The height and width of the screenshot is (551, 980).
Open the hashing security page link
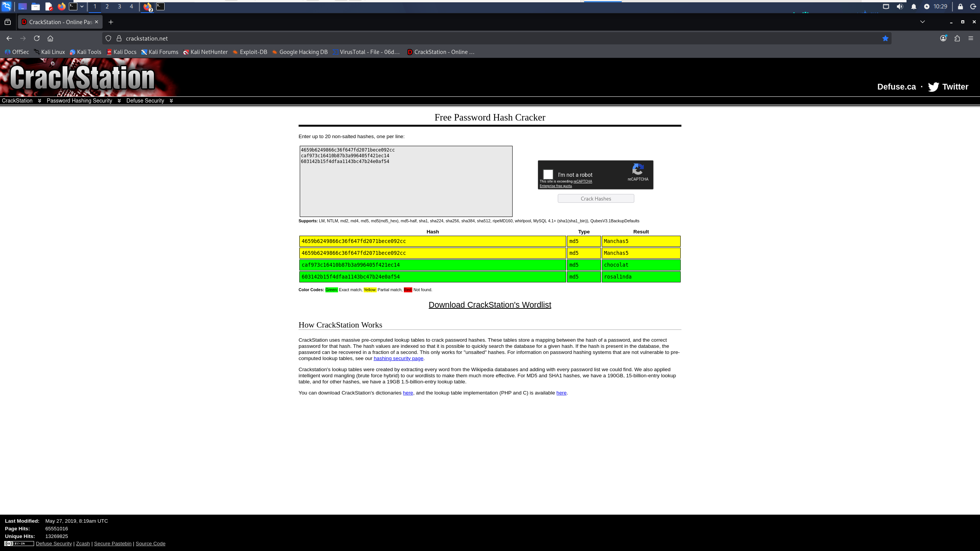[398, 359]
